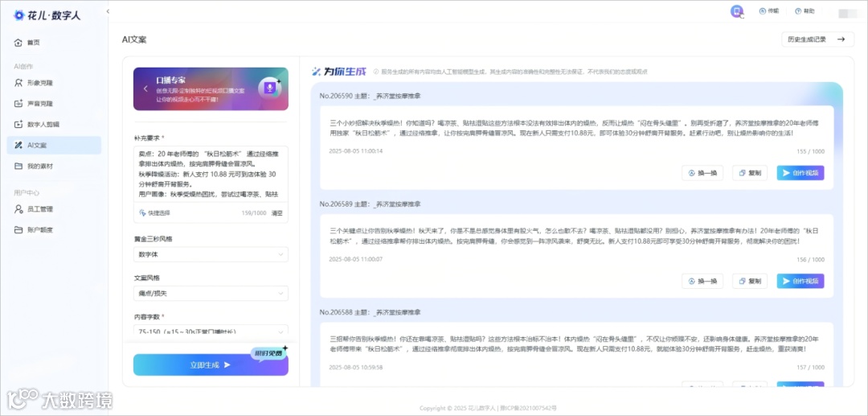Go to 数字人剪辑 in the sidebar

[x=55, y=124]
